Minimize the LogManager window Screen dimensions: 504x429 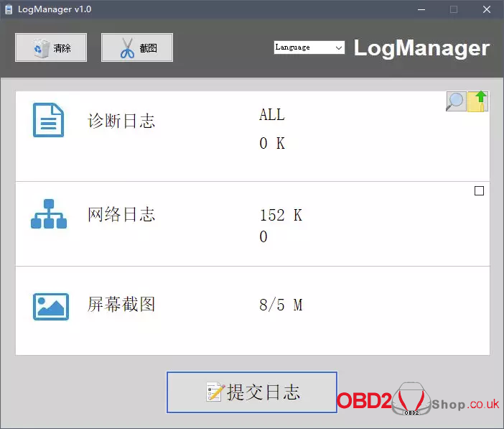tap(420, 9)
